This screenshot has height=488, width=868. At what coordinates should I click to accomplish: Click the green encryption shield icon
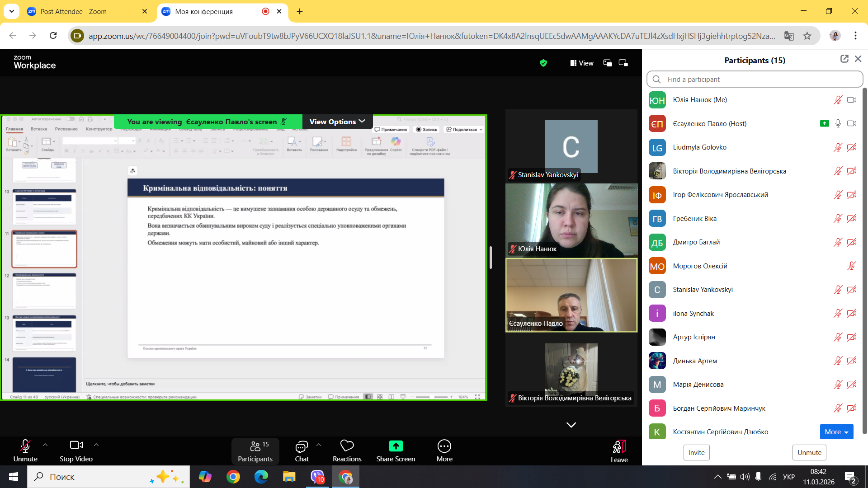click(x=543, y=63)
